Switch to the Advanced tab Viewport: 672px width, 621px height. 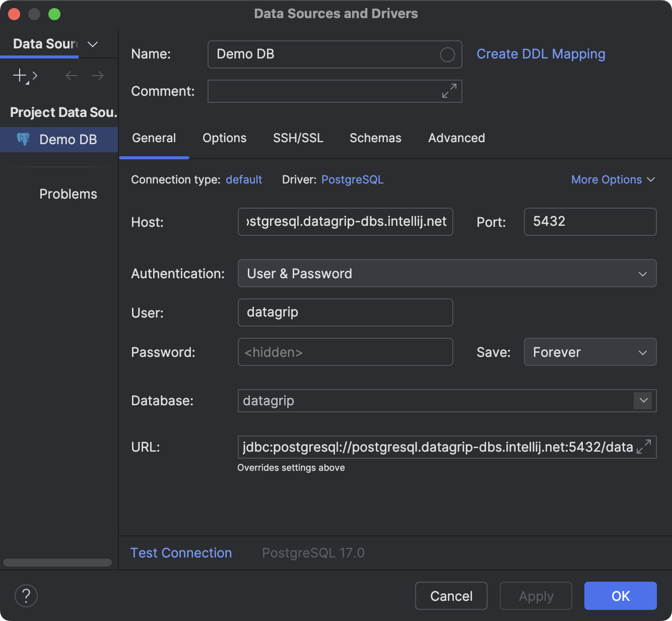pyautogui.click(x=456, y=138)
